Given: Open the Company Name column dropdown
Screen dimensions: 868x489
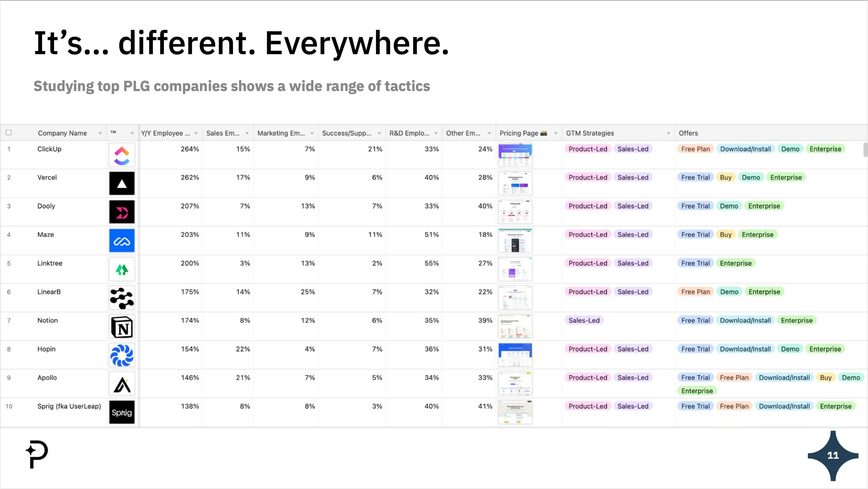Looking at the screenshot, I should pyautogui.click(x=100, y=134).
